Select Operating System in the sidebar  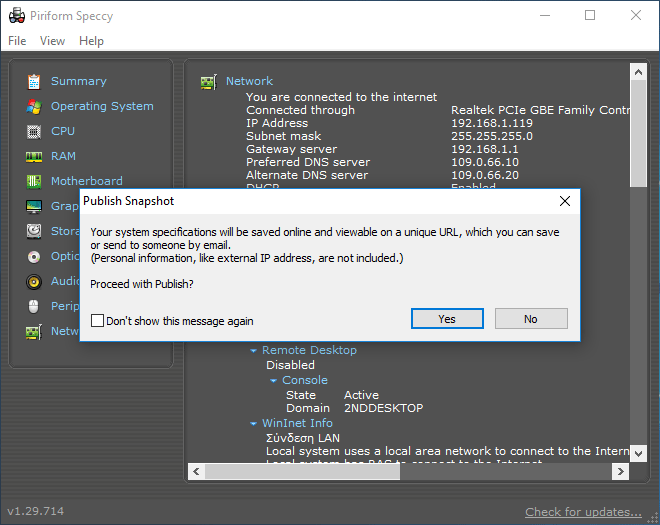click(x=102, y=106)
